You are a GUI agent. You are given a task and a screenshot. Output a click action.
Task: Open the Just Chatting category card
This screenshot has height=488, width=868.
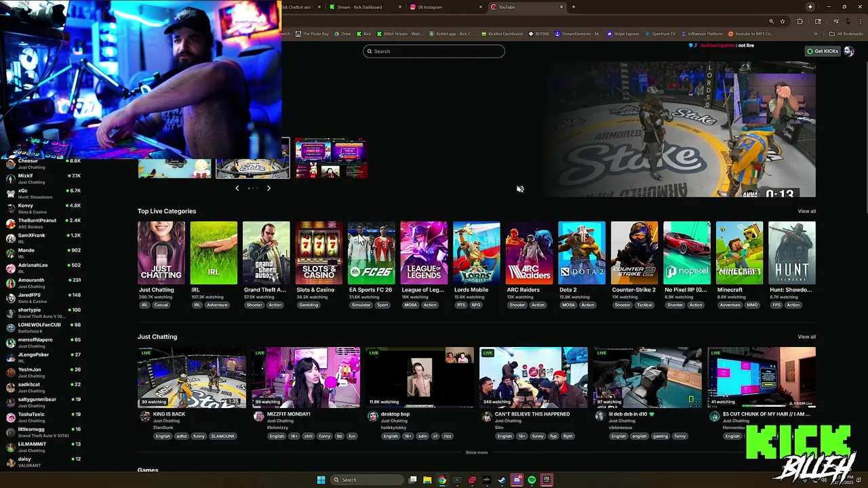coord(161,253)
